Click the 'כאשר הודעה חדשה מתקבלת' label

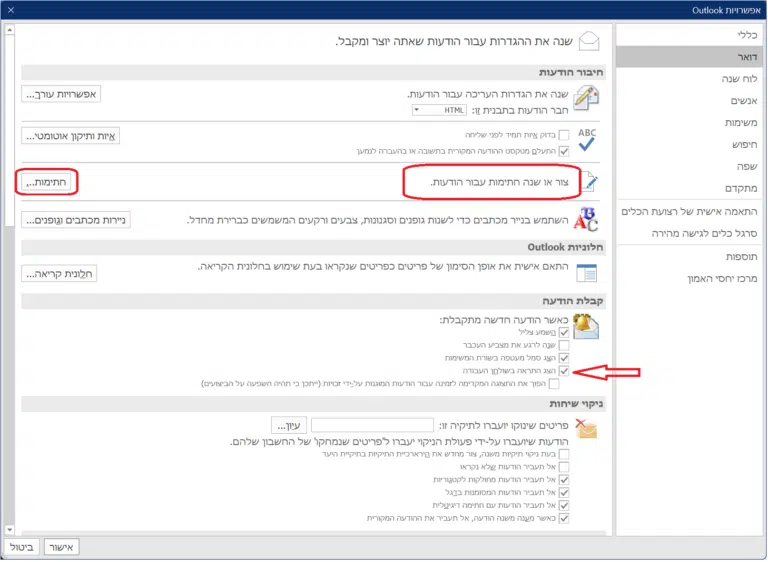click(x=504, y=320)
